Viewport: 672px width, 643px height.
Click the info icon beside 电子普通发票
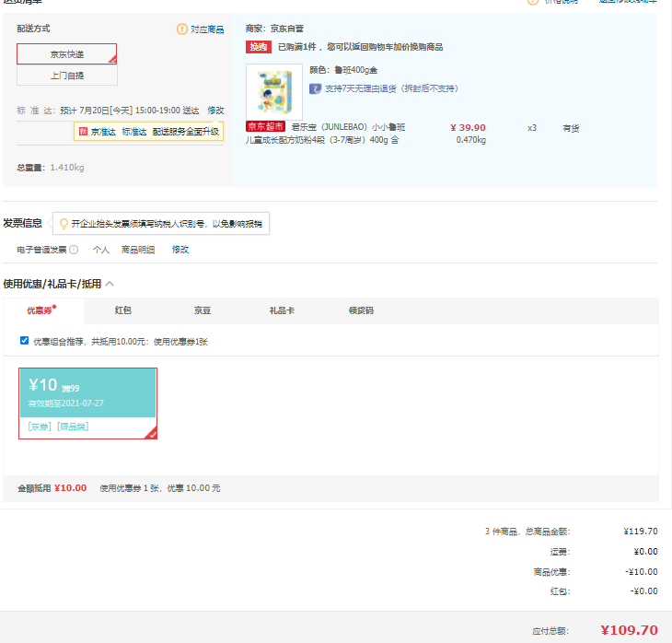tap(74, 250)
